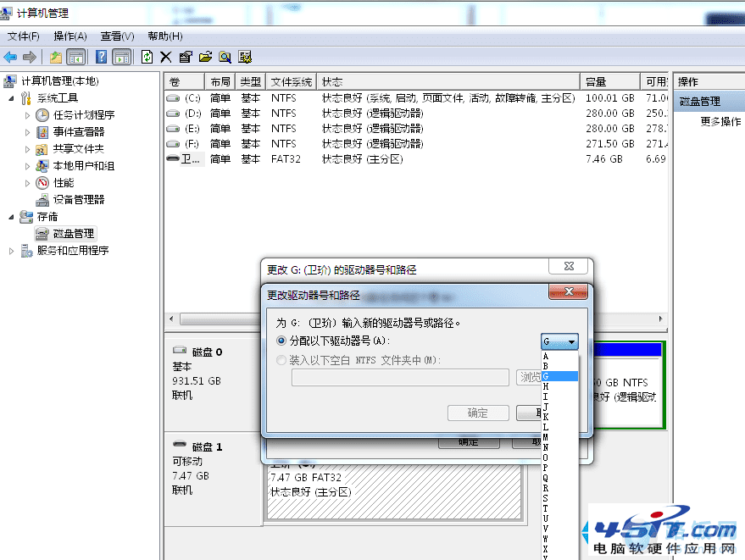Viewport: 745px width, 560px height.
Task: Click the Up one level toolbar icon
Action: pyautogui.click(x=56, y=58)
